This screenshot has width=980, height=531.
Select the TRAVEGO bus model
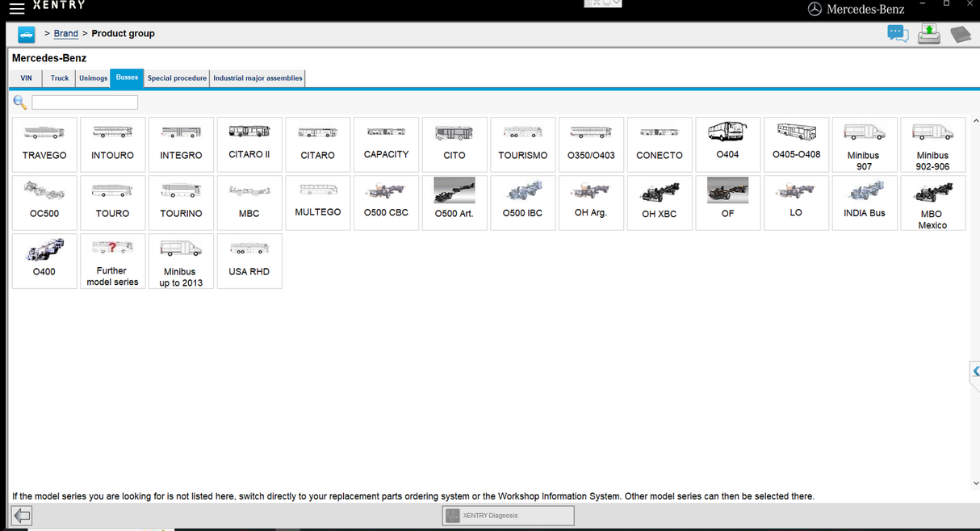(x=44, y=144)
